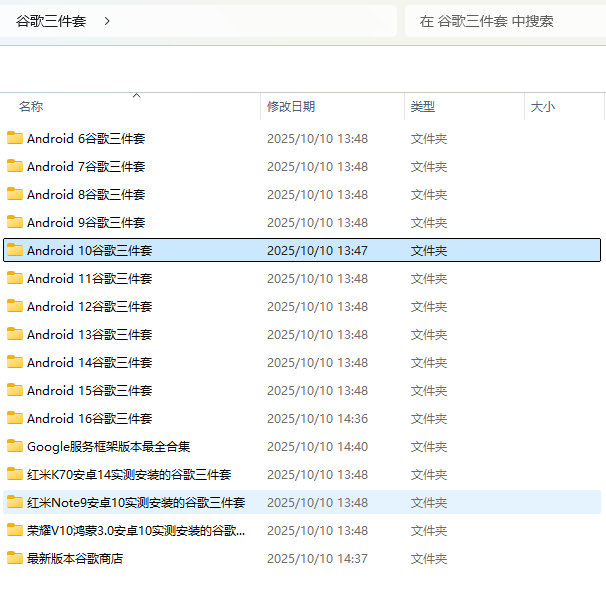Screen dimensions: 606x604
Task: Select the Android 15谷歌三件套 name text
Action: coord(90,391)
